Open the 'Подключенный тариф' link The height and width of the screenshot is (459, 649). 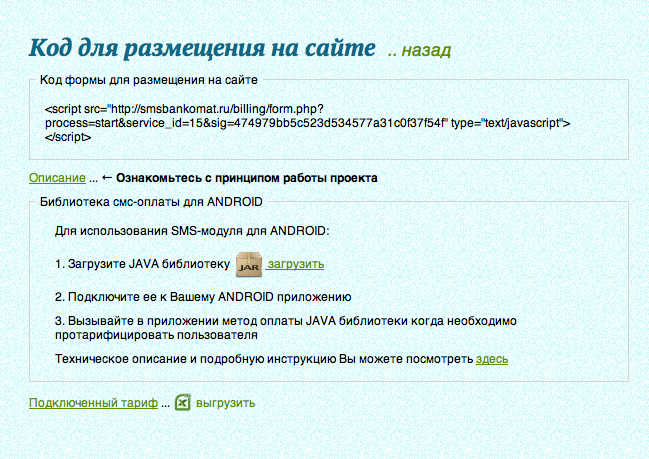93,403
